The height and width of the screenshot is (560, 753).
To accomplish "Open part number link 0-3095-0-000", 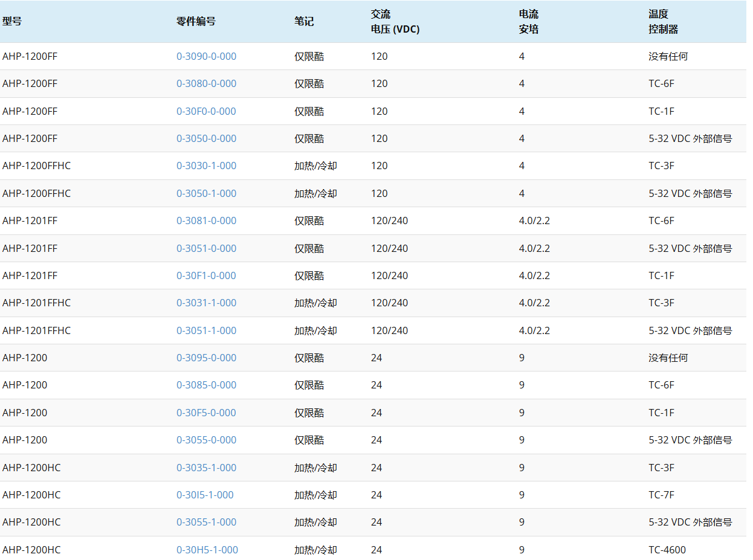I will tap(206, 358).
